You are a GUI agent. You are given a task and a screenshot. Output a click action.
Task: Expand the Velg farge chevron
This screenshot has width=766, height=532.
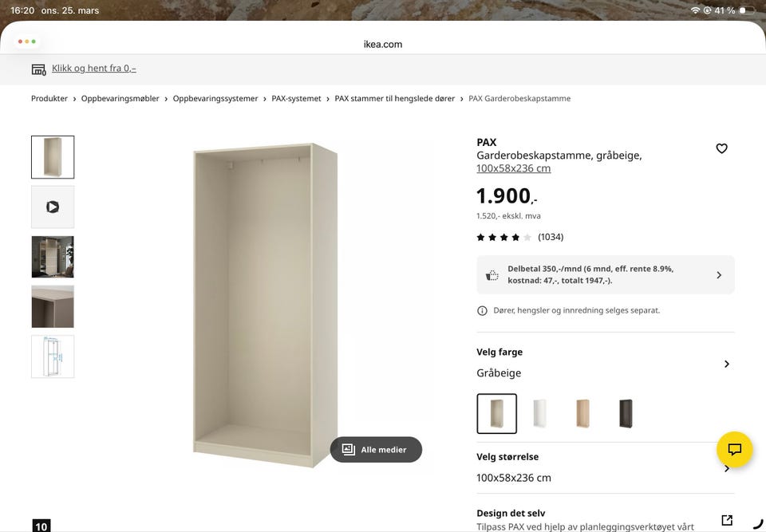[x=727, y=363]
